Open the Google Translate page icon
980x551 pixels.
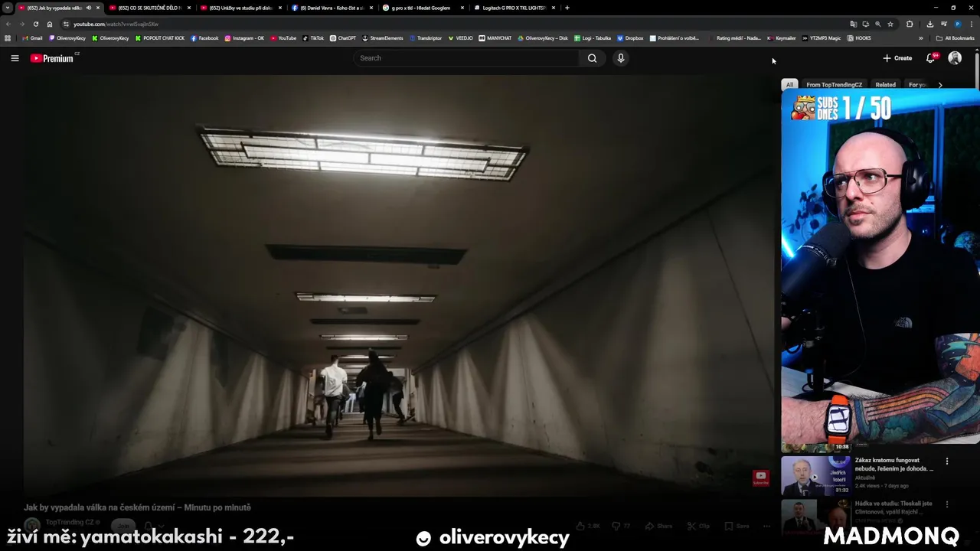pos(854,24)
